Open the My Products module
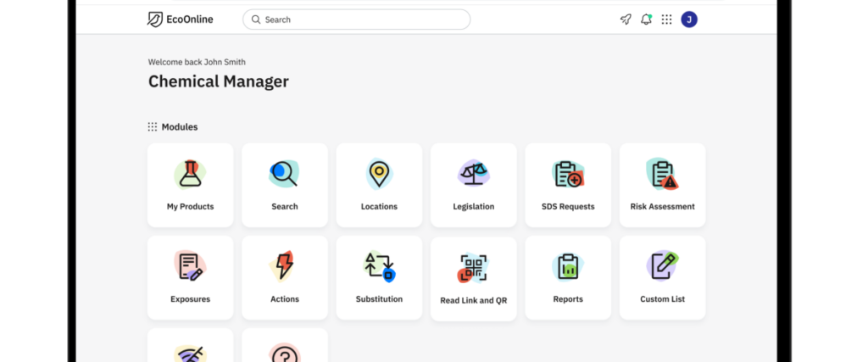This screenshot has height=362, width=868. (x=190, y=185)
